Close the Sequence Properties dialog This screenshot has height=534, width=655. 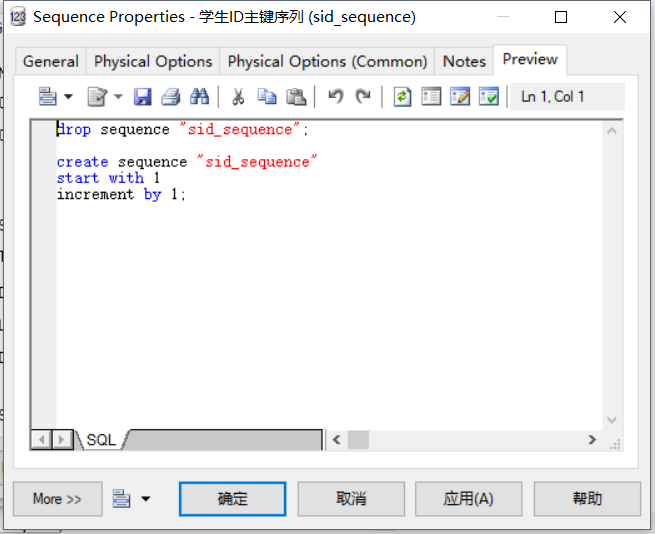[620, 17]
